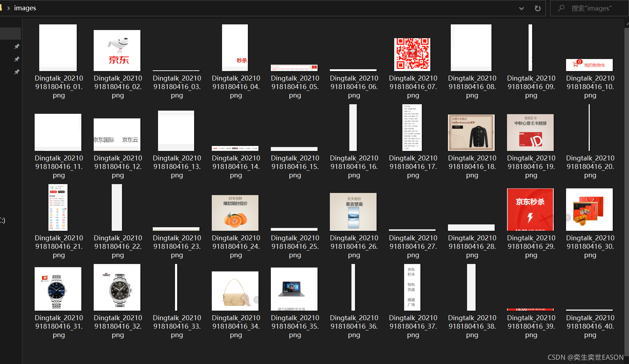Select the wall painting thumbnail file 26
The width and height of the screenshot is (629, 364).
[353, 212]
